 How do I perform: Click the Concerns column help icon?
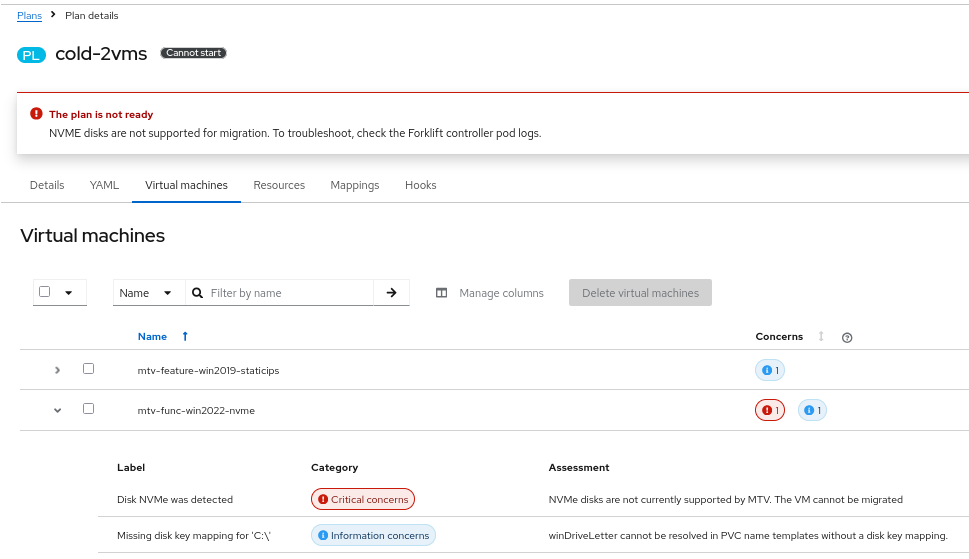point(847,338)
